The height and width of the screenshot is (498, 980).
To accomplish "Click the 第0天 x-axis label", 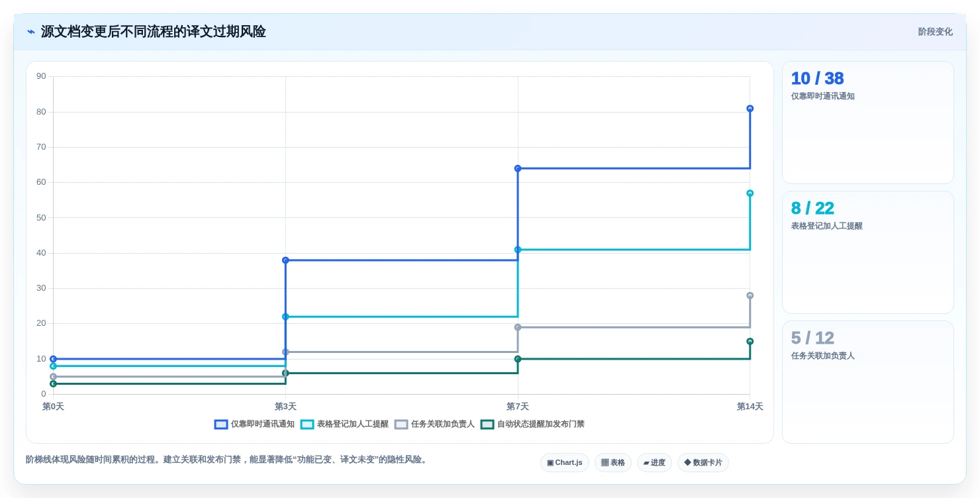I will (x=53, y=407).
